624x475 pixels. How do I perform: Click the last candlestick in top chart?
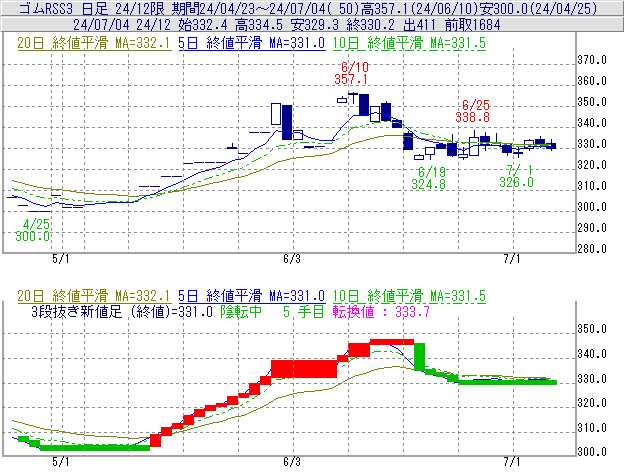(552, 146)
